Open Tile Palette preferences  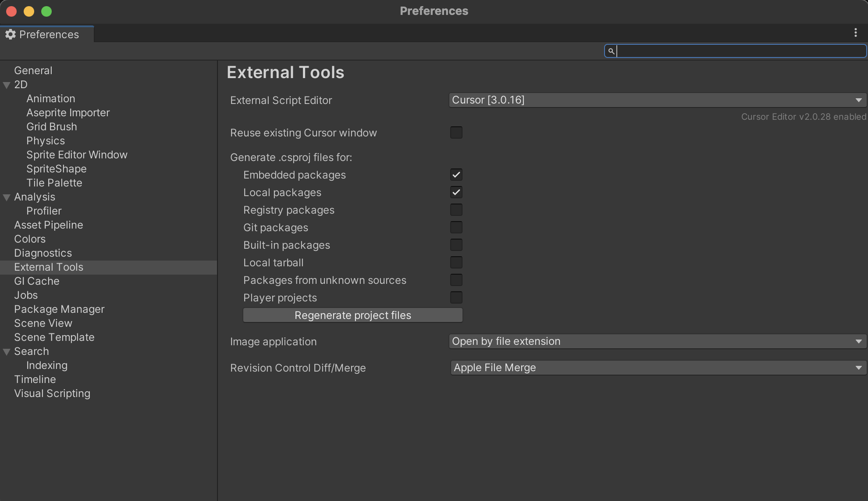[x=54, y=183]
